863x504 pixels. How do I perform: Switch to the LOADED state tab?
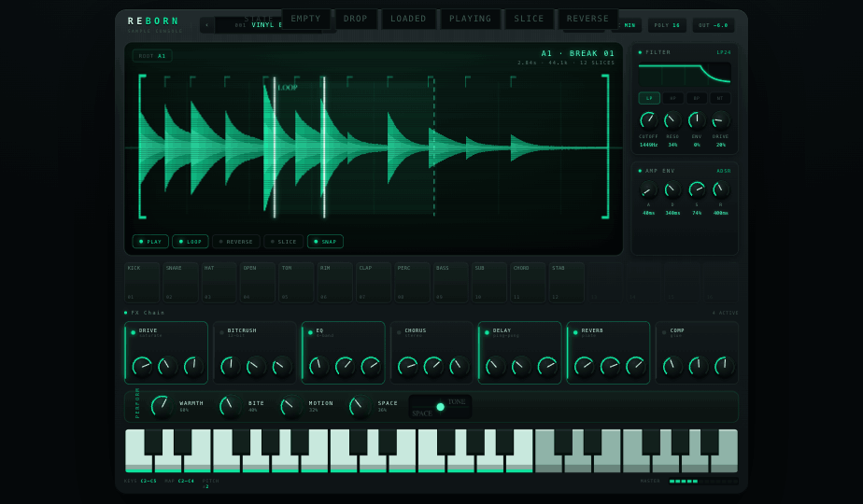pyautogui.click(x=408, y=18)
